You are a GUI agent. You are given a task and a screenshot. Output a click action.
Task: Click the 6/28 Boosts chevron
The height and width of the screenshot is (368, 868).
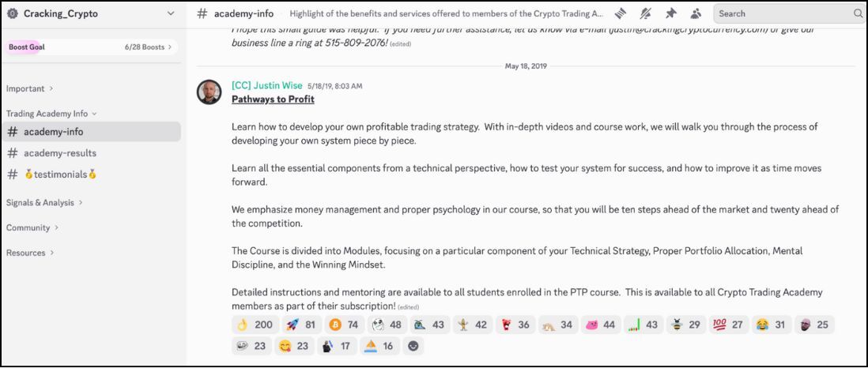[169, 47]
